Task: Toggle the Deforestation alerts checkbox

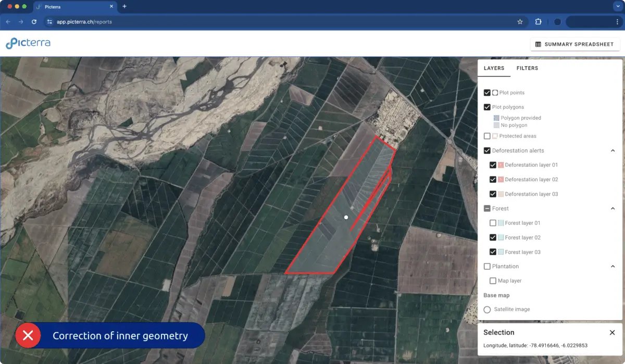Action: point(487,150)
